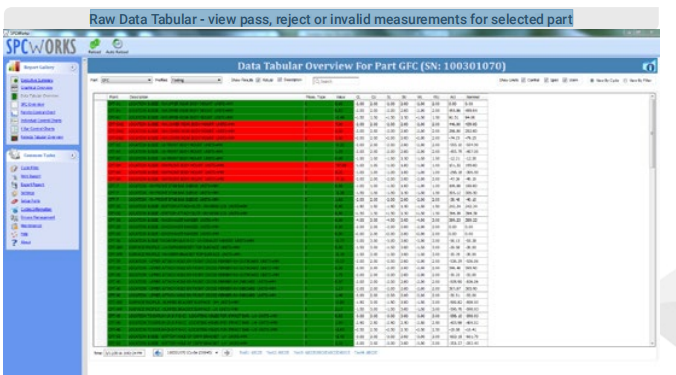Open the Part dropdown
The image size is (676, 375).
pyautogui.click(x=126, y=80)
